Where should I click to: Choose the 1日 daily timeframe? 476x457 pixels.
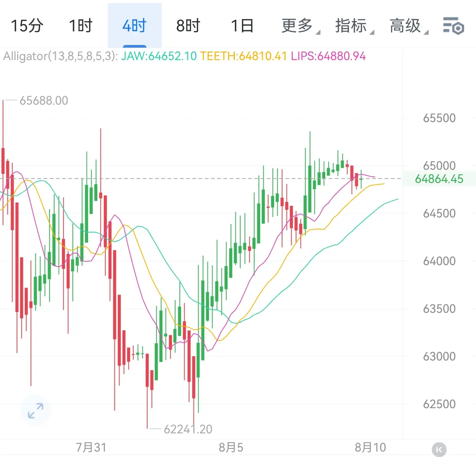(x=242, y=26)
